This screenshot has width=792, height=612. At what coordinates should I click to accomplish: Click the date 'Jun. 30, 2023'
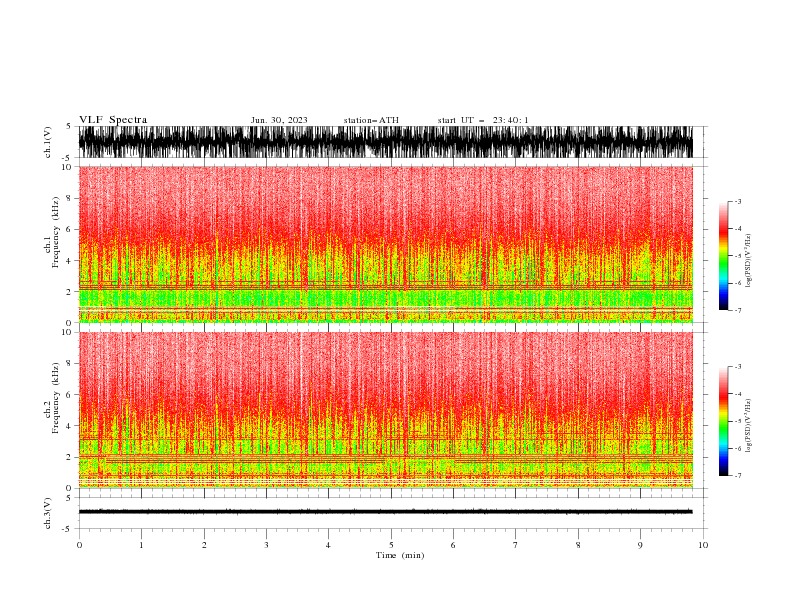tap(279, 120)
